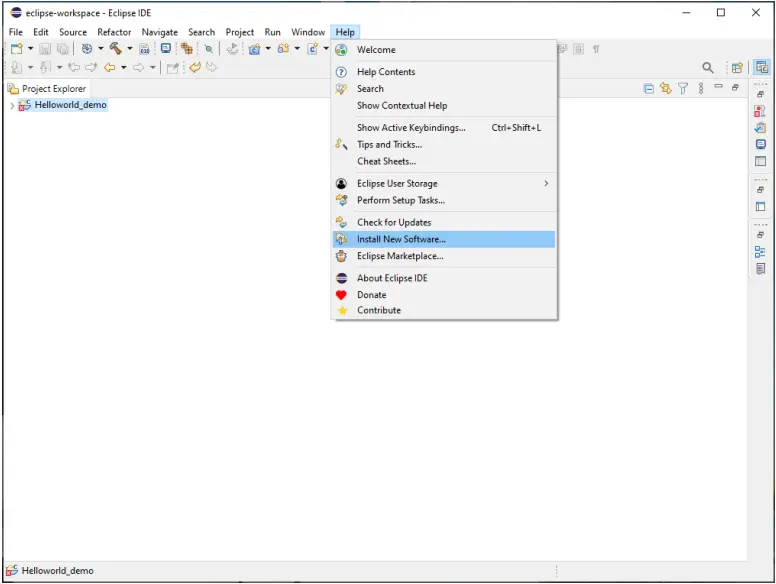Open Tips and Tricks… menu item
776x584 pixels.
coord(444,145)
